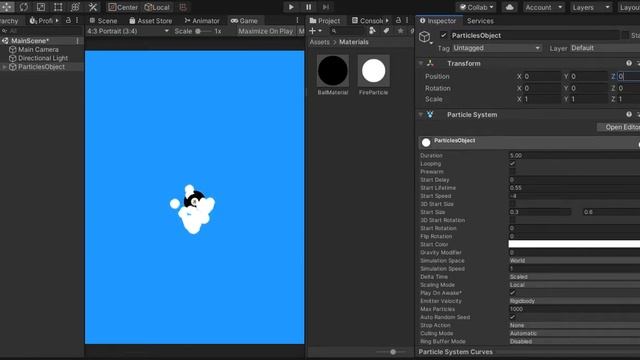The height and width of the screenshot is (360, 640).
Task: Select the Rect tool
Action: click(x=58, y=7)
